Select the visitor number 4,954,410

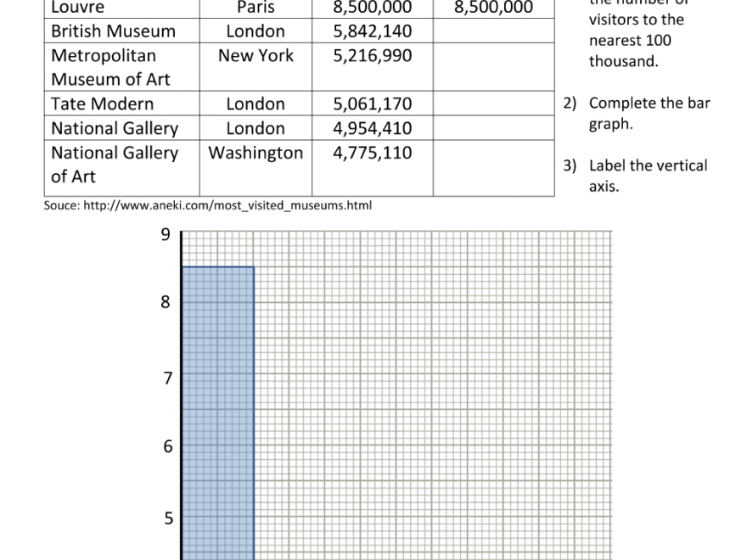point(373,128)
